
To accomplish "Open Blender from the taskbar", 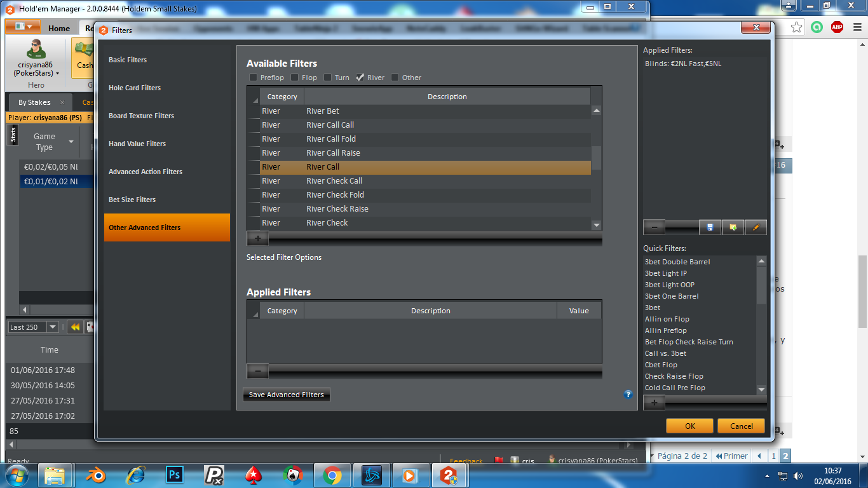I will click(95, 475).
